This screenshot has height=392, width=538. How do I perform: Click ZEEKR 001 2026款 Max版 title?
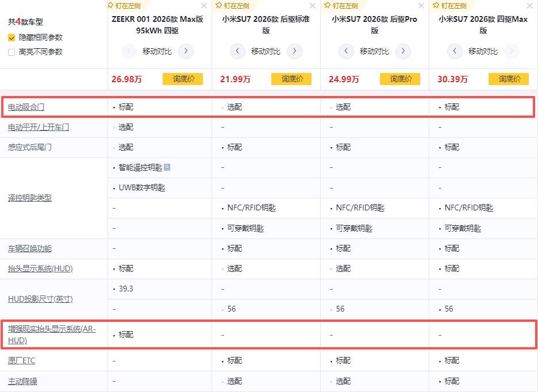click(x=157, y=25)
